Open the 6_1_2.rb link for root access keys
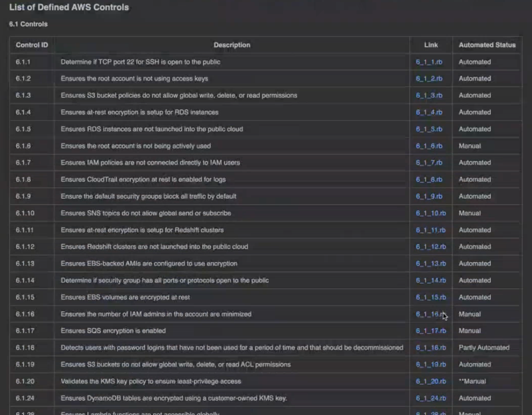Screen dimensions: 532x415 pyautogui.click(x=429, y=79)
